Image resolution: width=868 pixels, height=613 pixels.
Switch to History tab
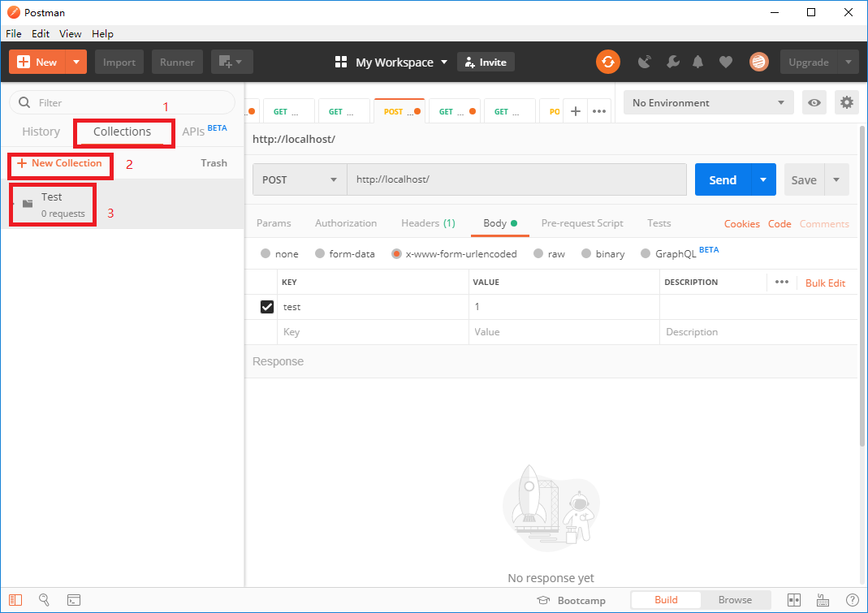tap(41, 132)
